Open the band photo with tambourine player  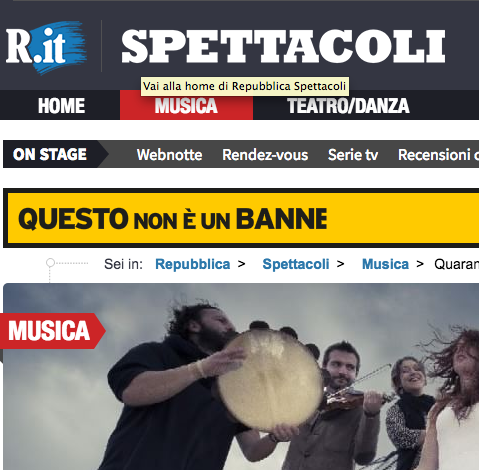(241, 377)
